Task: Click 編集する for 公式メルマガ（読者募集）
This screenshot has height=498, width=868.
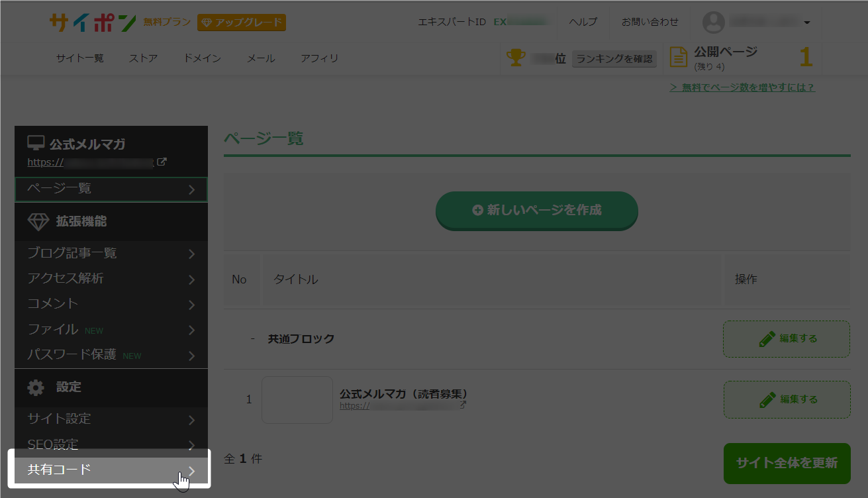Action: (787, 399)
